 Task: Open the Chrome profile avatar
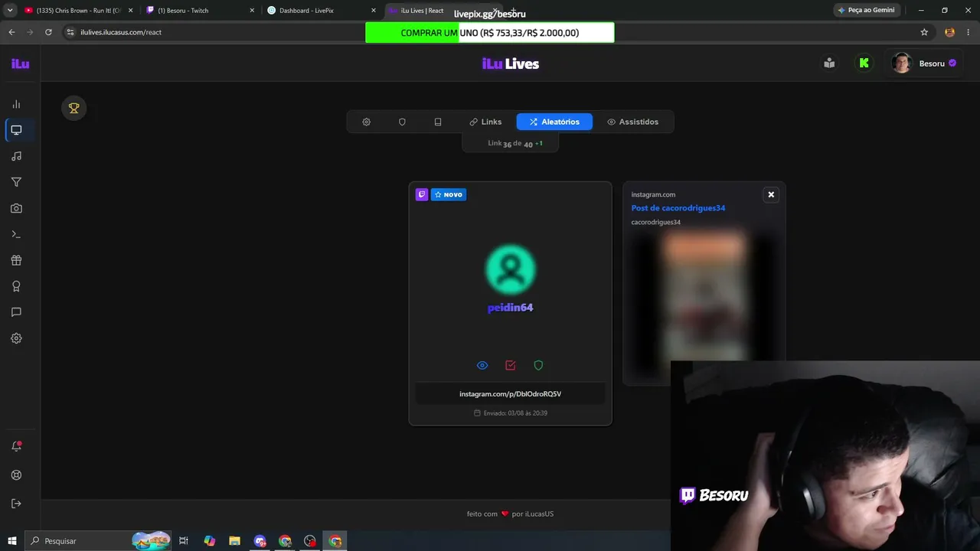point(949,32)
